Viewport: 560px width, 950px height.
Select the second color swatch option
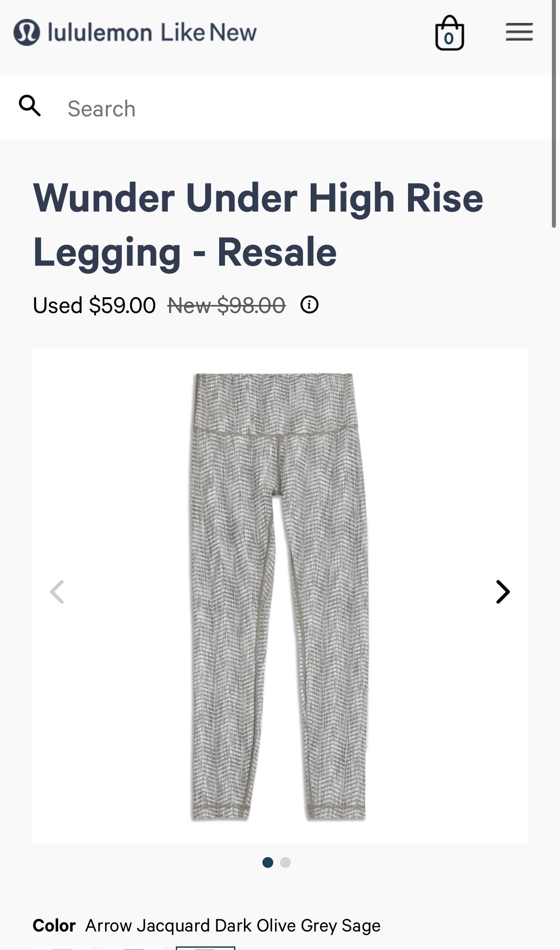tap(134, 948)
